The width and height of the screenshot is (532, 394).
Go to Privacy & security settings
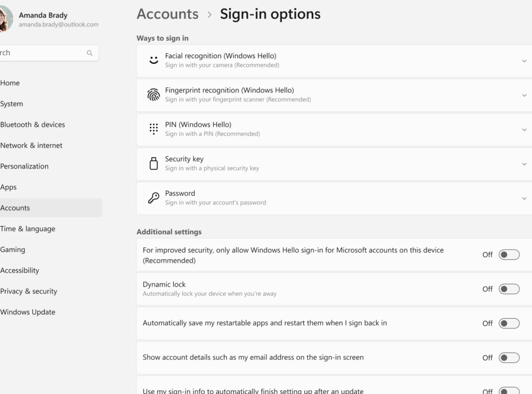(x=29, y=291)
